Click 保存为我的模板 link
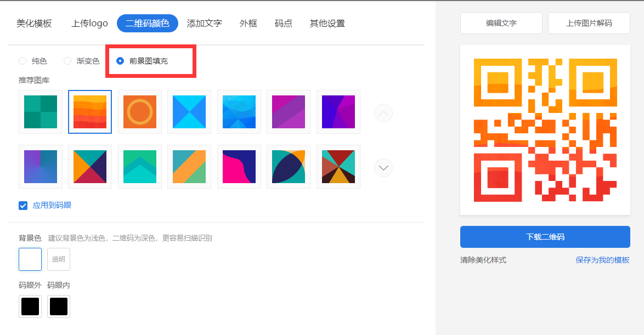 [x=602, y=260]
